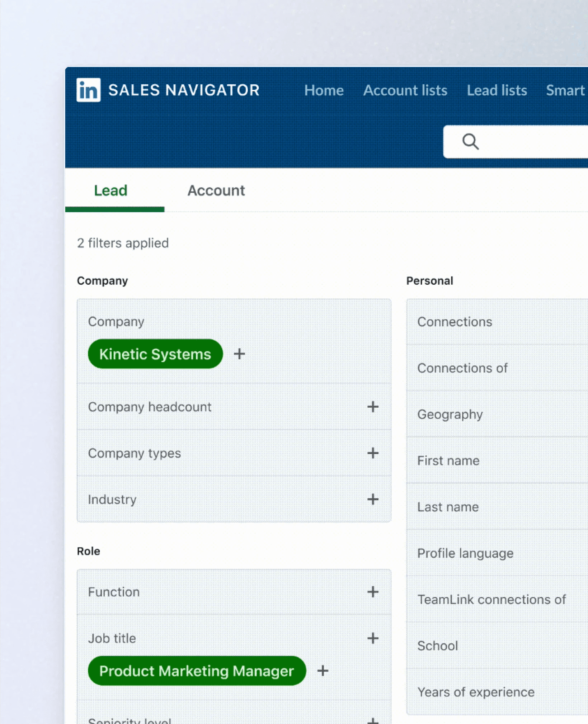Click the Function filter label
Viewport: 588px width, 724px height.
point(114,592)
